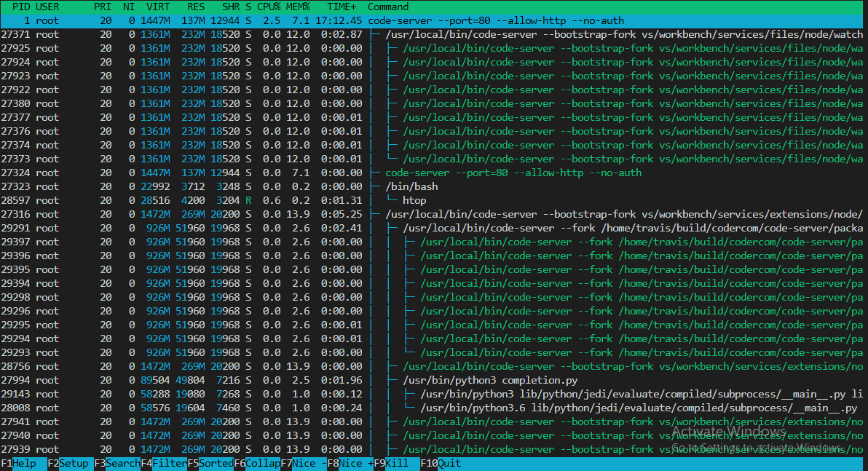The height and width of the screenshot is (471, 868).
Task: Open the F1 Help function
Action: (18, 463)
